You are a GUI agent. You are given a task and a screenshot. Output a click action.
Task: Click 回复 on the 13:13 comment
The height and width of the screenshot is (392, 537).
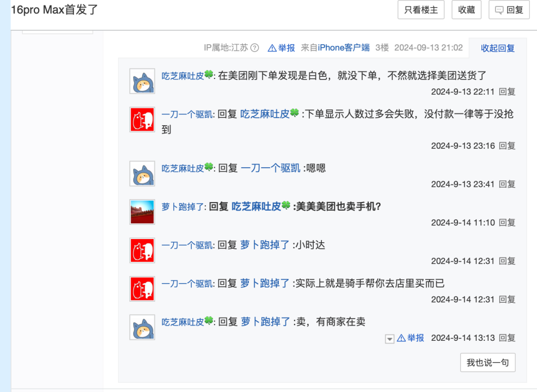(x=507, y=338)
